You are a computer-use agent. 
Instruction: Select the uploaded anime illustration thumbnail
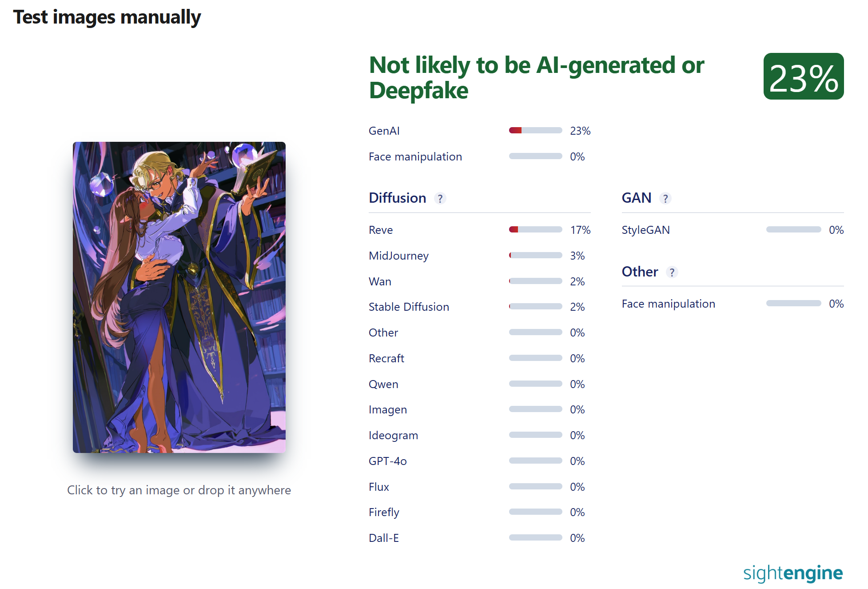tap(179, 297)
